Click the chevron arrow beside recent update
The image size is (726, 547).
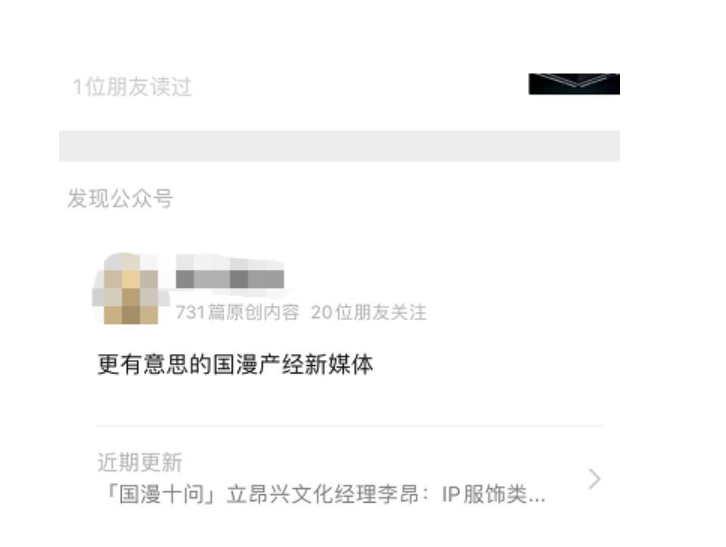595,478
